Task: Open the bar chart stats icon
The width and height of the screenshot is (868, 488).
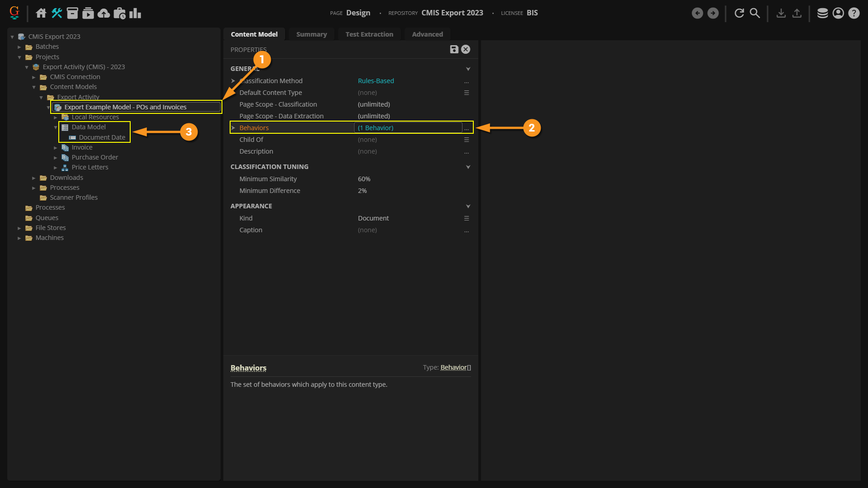Action: pos(135,13)
